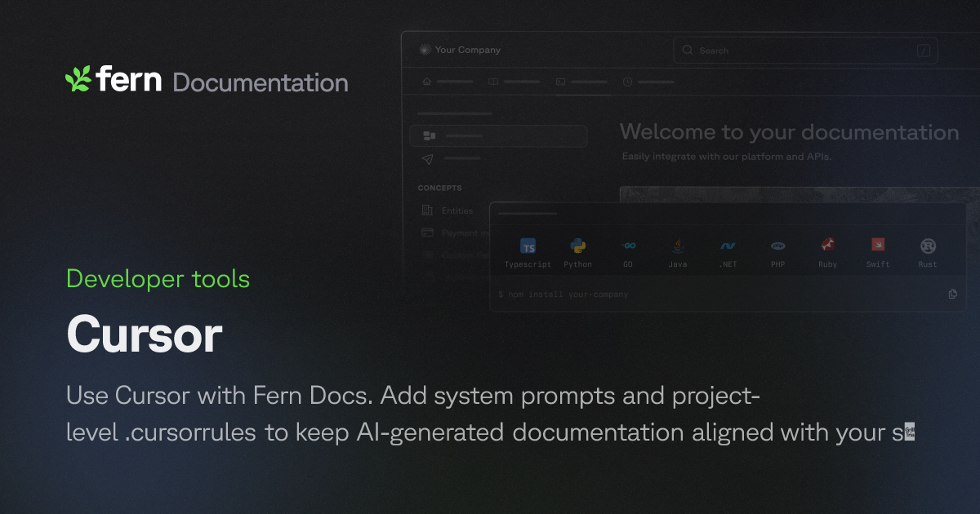Click the npm install your-company command
The image size is (980, 514).
(x=563, y=295)
